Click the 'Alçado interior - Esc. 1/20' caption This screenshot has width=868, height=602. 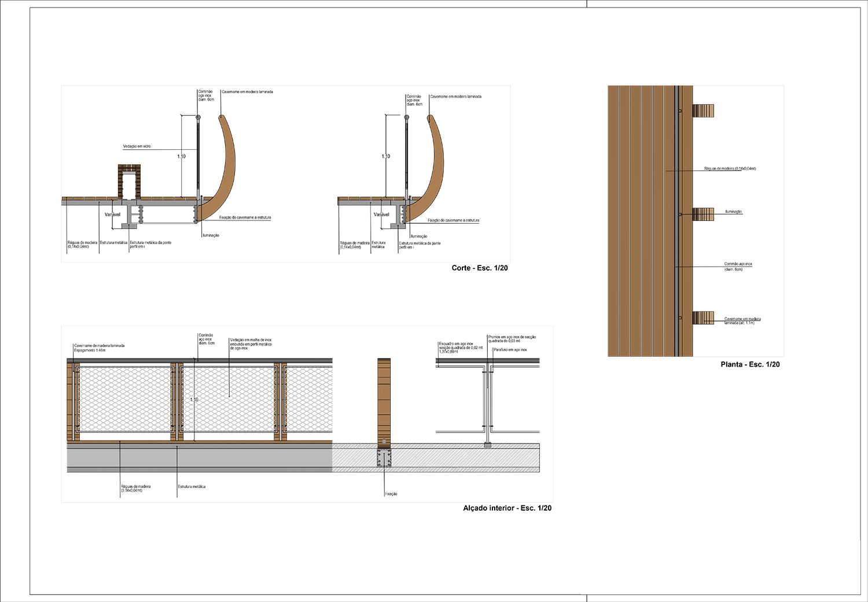[x=507, y=508]
